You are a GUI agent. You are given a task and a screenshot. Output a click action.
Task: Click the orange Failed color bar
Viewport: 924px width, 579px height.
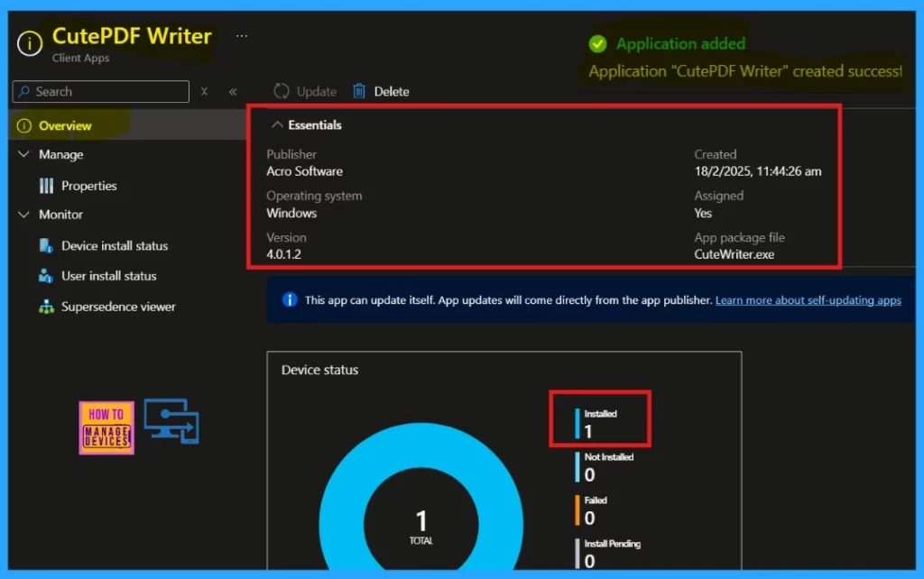pos(577,510)
